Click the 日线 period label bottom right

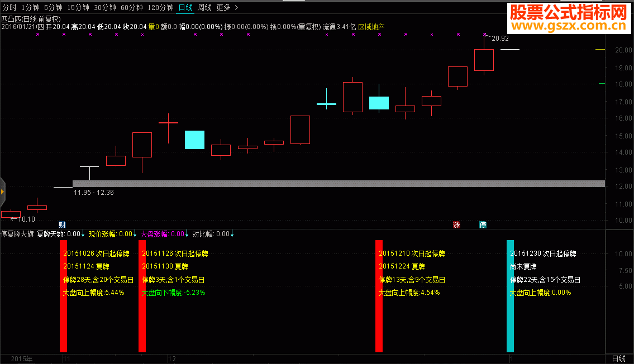pos(618,358)
